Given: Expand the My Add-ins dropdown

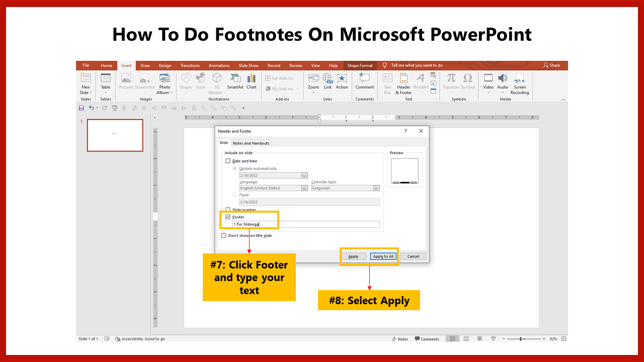Looking at the screenshot, I should coord(297,89).
